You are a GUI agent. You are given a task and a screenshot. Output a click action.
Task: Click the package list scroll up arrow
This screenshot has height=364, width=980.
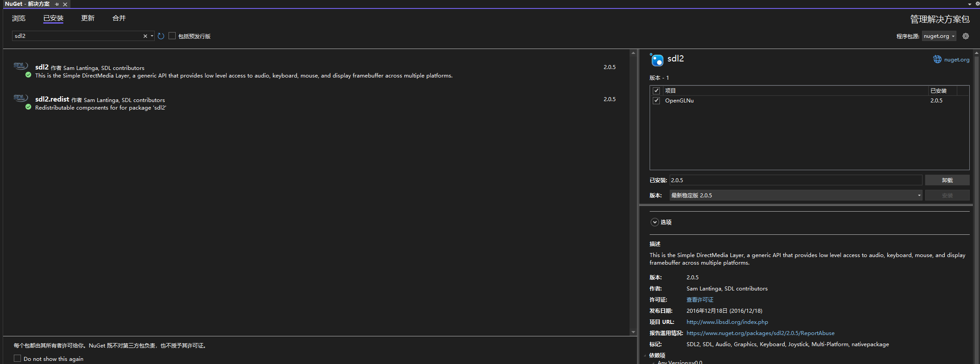[x=633, y=53]
